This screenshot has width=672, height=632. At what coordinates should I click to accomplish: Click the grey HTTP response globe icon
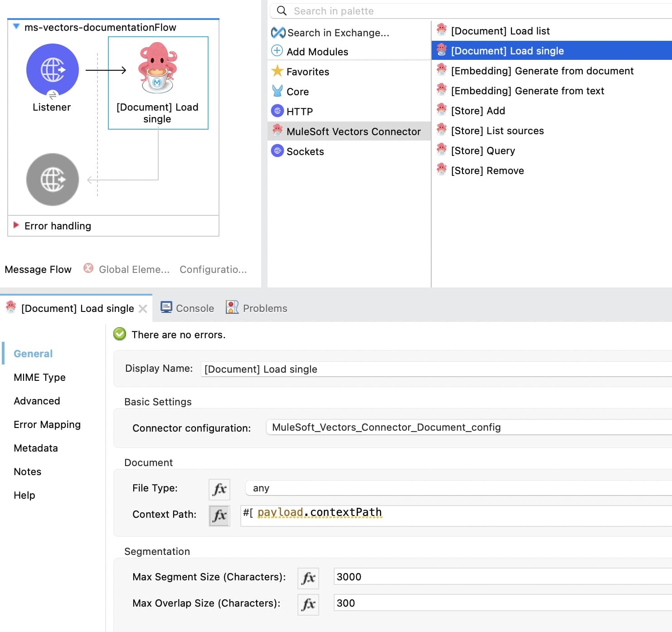coord(53,180)
